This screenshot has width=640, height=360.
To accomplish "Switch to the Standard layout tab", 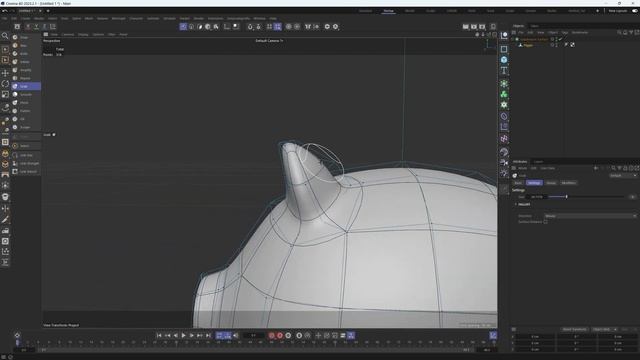I will [365, 11].
